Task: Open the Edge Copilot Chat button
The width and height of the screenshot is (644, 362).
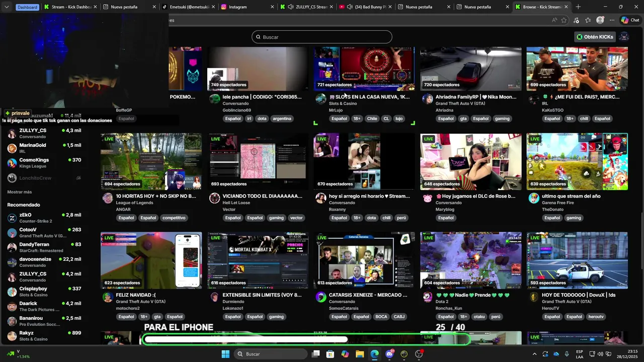Action: pos(630,20)
